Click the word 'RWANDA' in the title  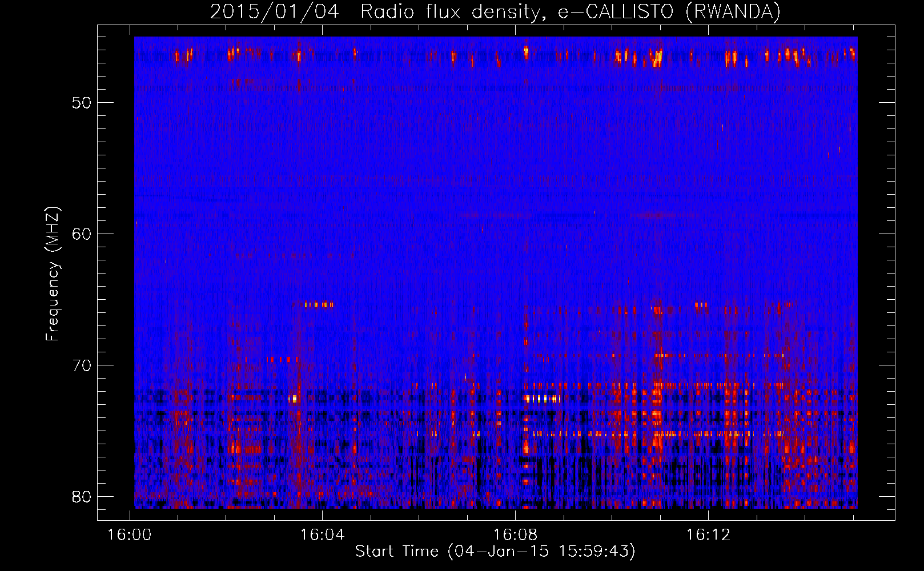point(733,12)
